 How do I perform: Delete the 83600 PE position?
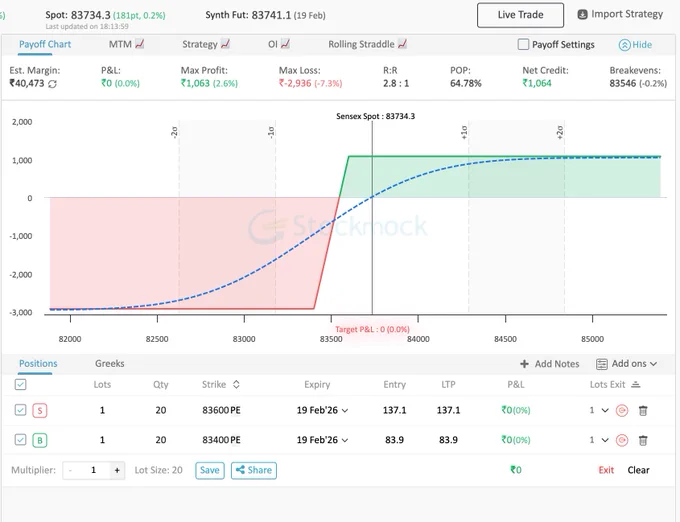(x=643, y=411)
